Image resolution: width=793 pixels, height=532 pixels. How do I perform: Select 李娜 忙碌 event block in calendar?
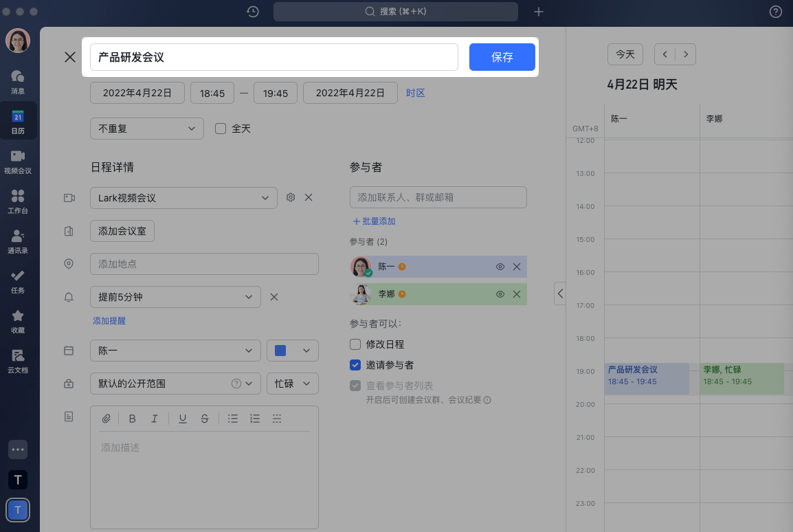tap(742, 378)
